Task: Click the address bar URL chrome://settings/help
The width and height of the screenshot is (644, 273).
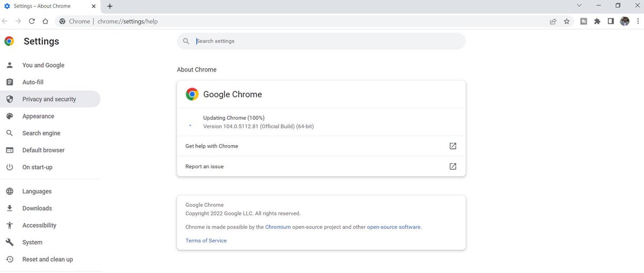Action: pyautogui.click(x=128, y=21)
